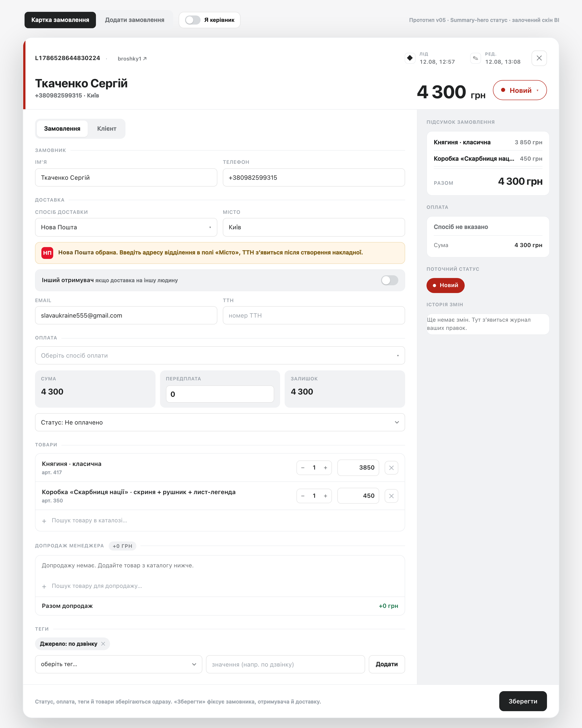Click plus icon beside upsell product search
This screenshot has height=728, width=582.
tap(44, 586)
